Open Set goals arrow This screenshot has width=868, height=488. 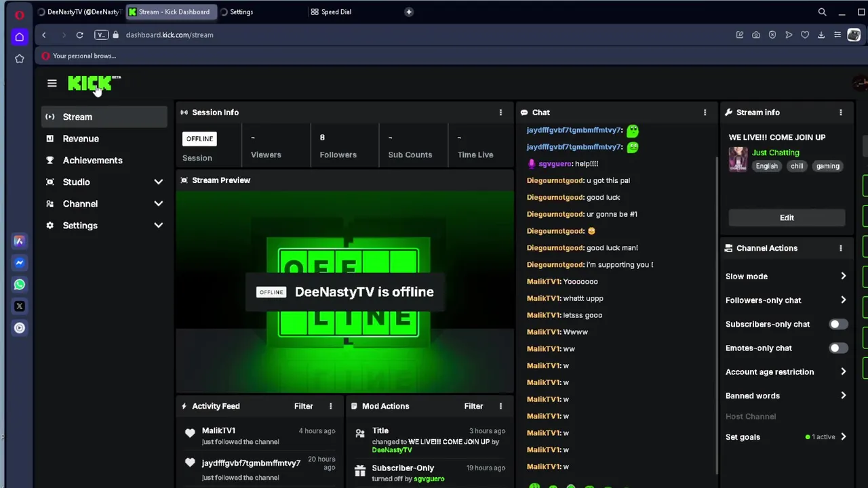[x=843, y=437]
